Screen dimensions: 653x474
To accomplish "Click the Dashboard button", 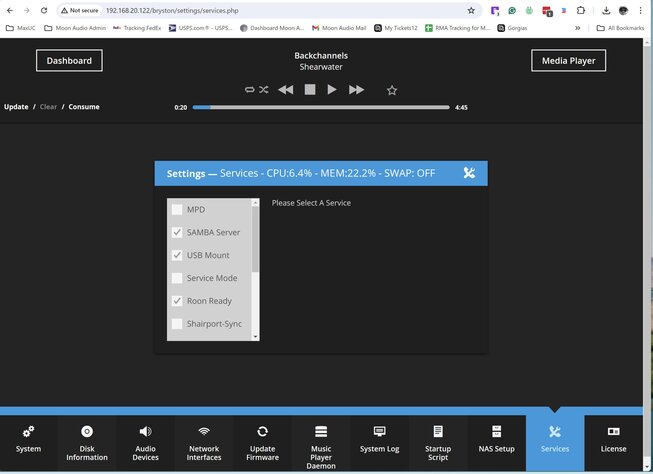I will (69, 61).
